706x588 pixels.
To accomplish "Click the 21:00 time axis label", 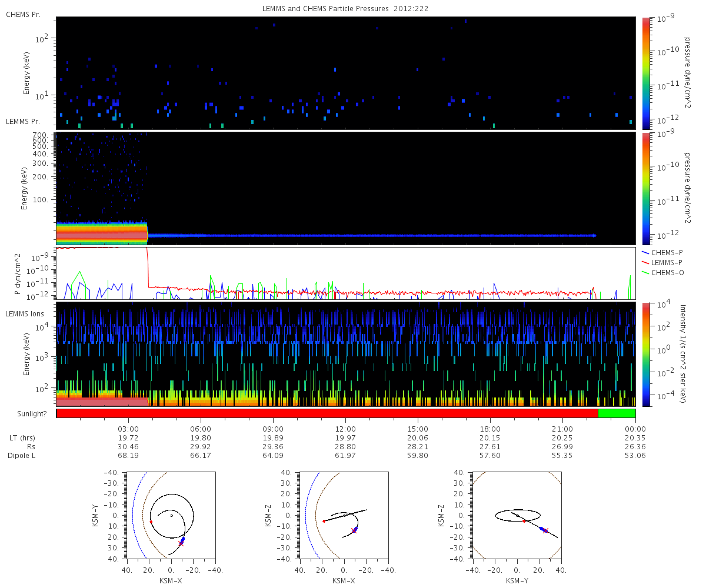I will point(563,429).
